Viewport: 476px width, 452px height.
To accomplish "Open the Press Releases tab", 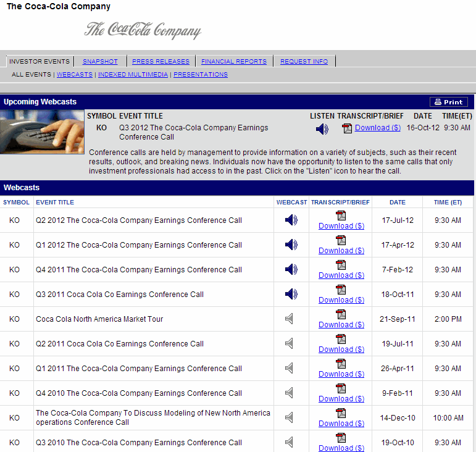I will 161,62.
